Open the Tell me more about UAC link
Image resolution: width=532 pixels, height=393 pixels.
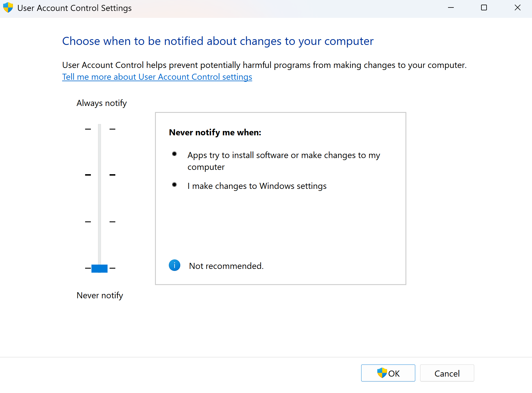pos(157,77)
